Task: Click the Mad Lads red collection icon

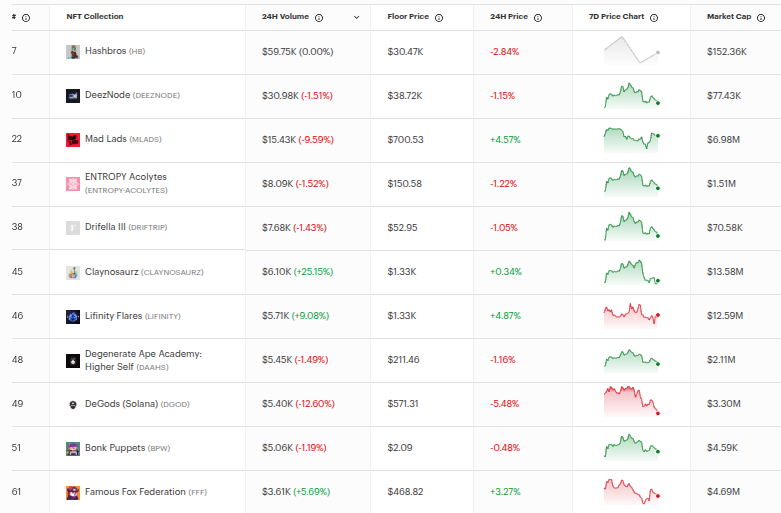Action: point(73,139)
